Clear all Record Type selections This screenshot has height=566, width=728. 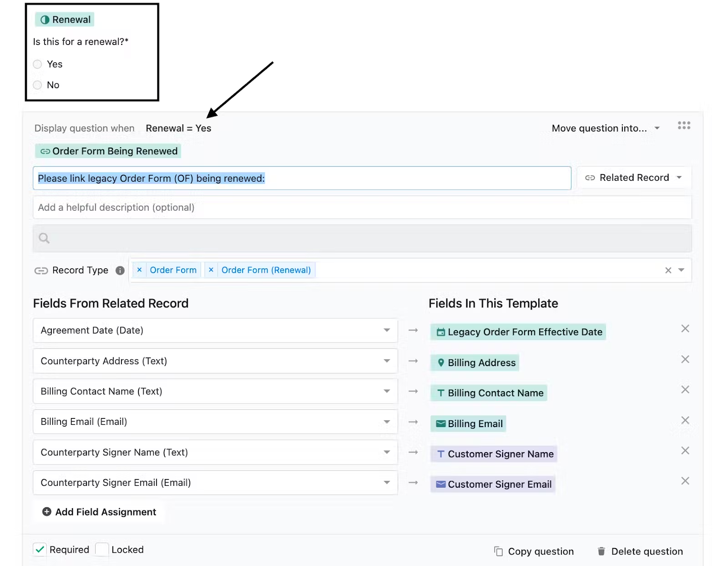(x=668, y=270)
